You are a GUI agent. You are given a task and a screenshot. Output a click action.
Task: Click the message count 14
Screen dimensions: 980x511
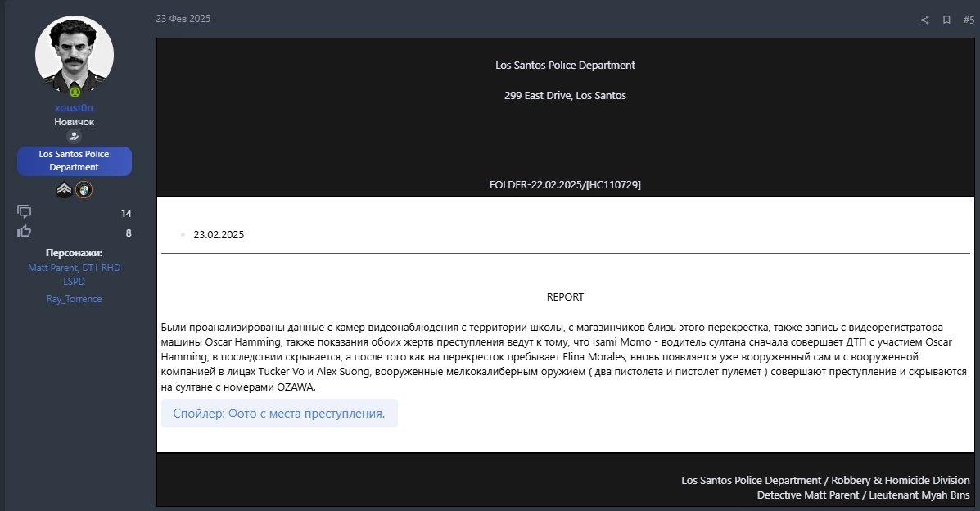(x=126, y=213)
